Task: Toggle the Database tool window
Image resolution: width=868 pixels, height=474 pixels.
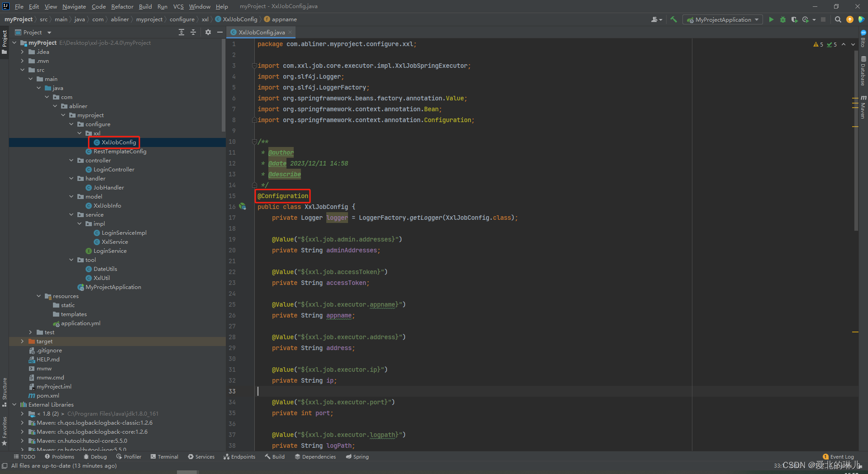Action: (x=863, y=71)
